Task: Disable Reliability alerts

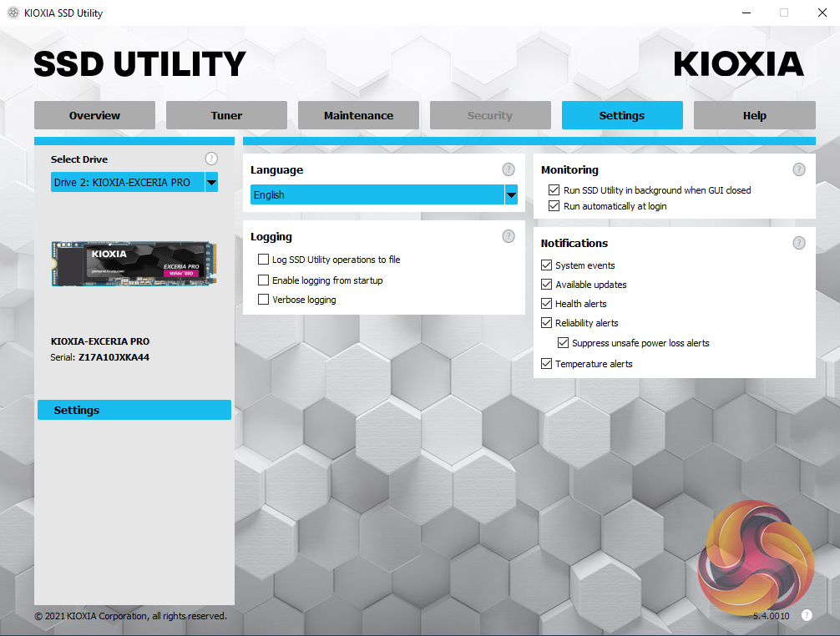Action: click(546, 323)
